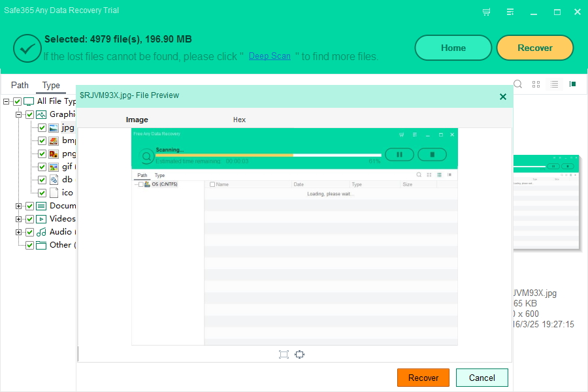Uncheck the Other checkbox
The height and width of the screenshot is (392, 588).
pos(29,246)
